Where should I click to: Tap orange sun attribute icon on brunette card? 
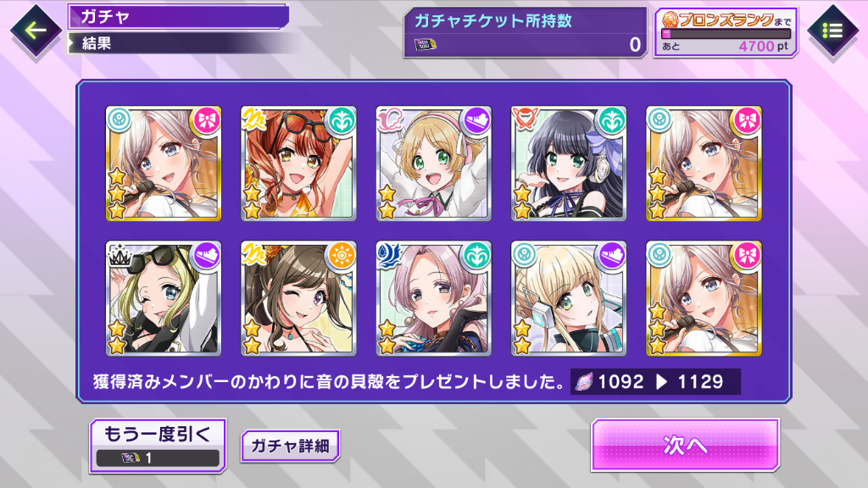(x=342, y=256)
